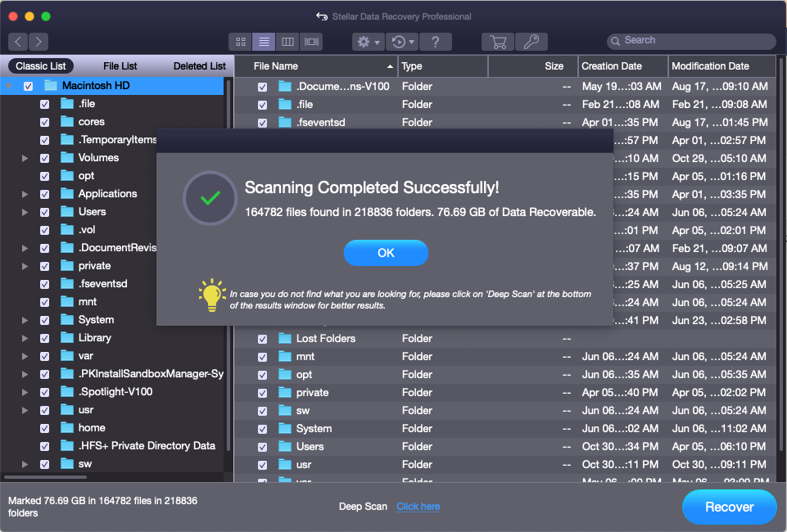
Task: Select the Macintosh HD folder icon
Action: point(50,86)
